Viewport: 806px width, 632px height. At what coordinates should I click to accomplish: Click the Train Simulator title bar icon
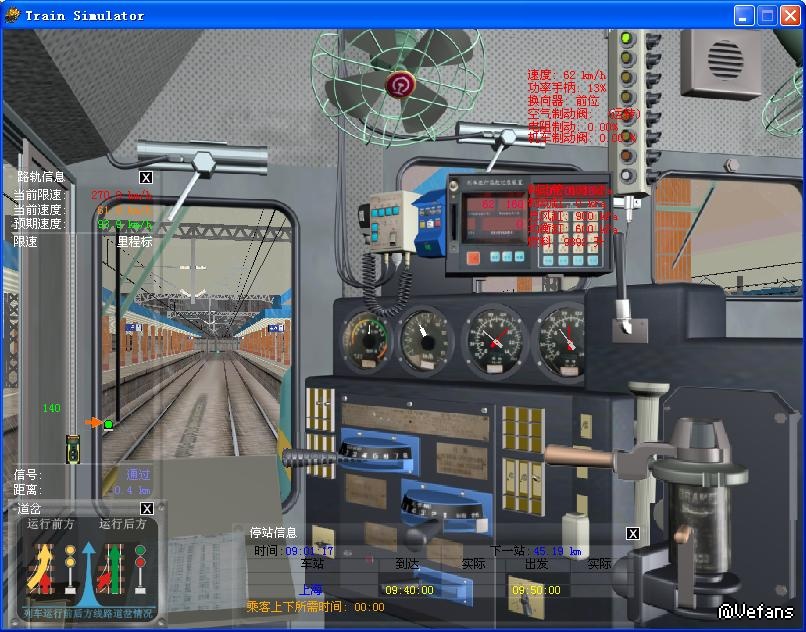tap(12, 15)
